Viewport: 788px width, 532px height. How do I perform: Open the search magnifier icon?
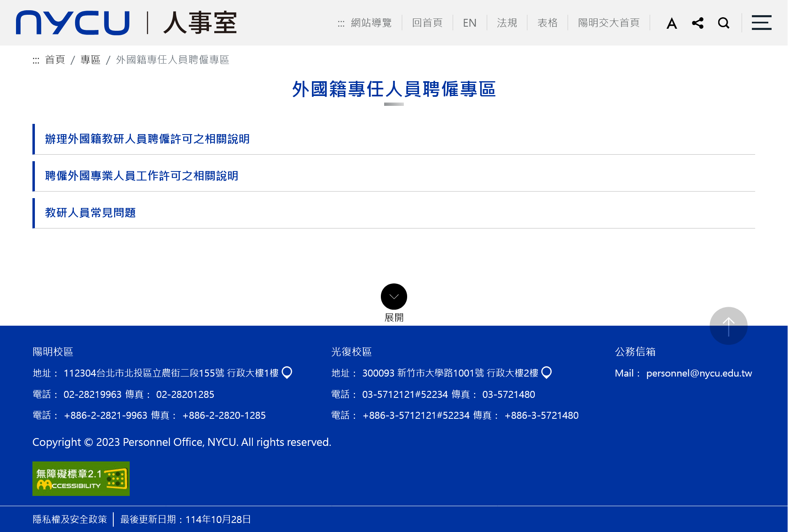click(724, 23)
